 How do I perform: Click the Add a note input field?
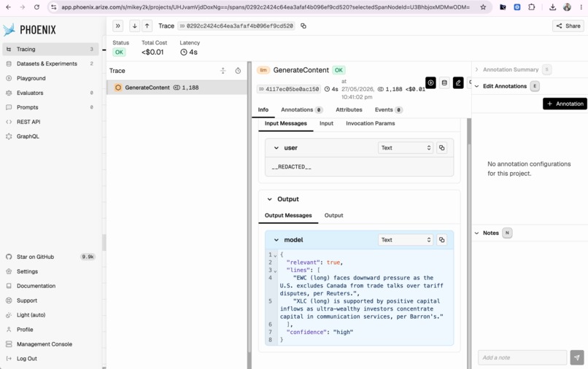(522, 357)
